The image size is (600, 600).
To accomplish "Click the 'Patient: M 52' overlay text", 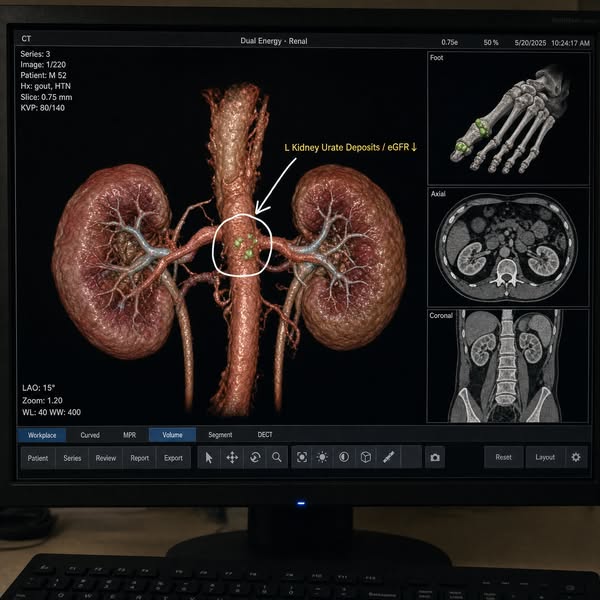I will [x=43, y=75].
